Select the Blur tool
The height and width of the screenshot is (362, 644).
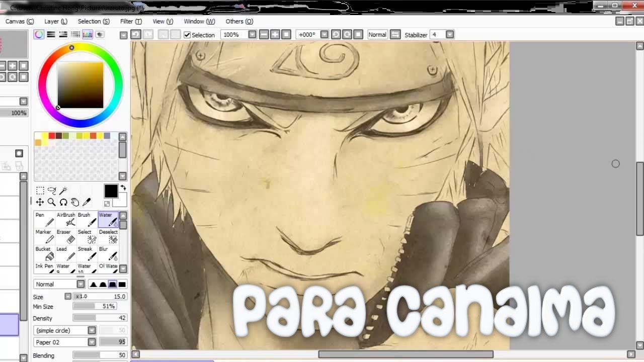108,253
